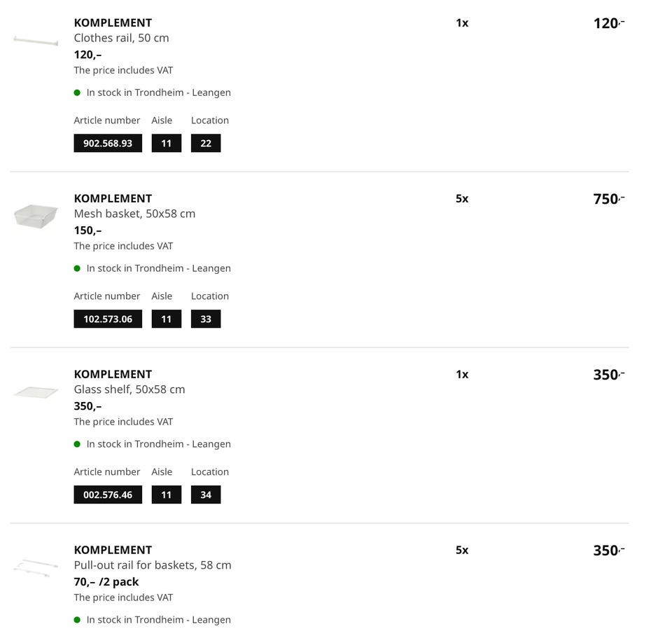Open the Glass shelf thumbnail image
The width and height of the screenshot is (672, 629).
36,392
